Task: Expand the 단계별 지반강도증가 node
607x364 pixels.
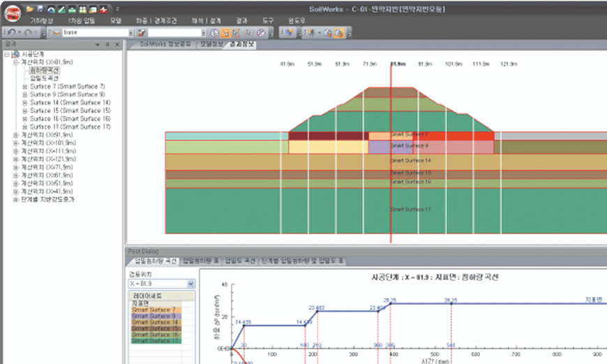Action: (16, 199)
